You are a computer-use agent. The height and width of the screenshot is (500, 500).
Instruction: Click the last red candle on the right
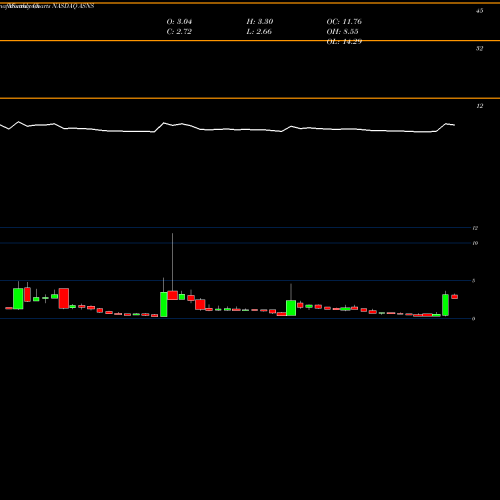[x=454, y=296]
